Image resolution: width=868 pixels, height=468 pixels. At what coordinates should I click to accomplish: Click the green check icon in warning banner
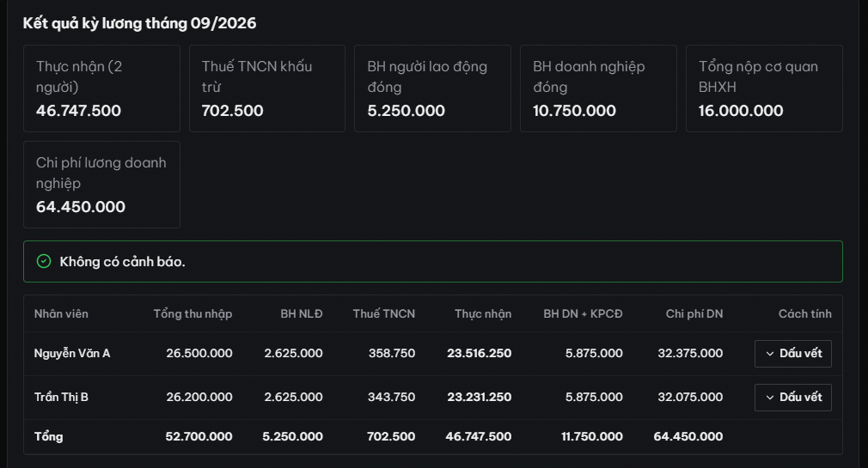(x=44, y=261)
